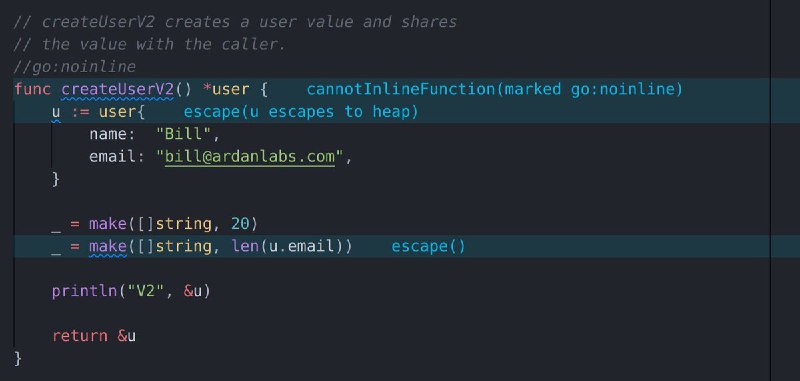Screen dimensions: 800x381
Task: Click the first comment line about createUserV2
Action: [235, 22]
